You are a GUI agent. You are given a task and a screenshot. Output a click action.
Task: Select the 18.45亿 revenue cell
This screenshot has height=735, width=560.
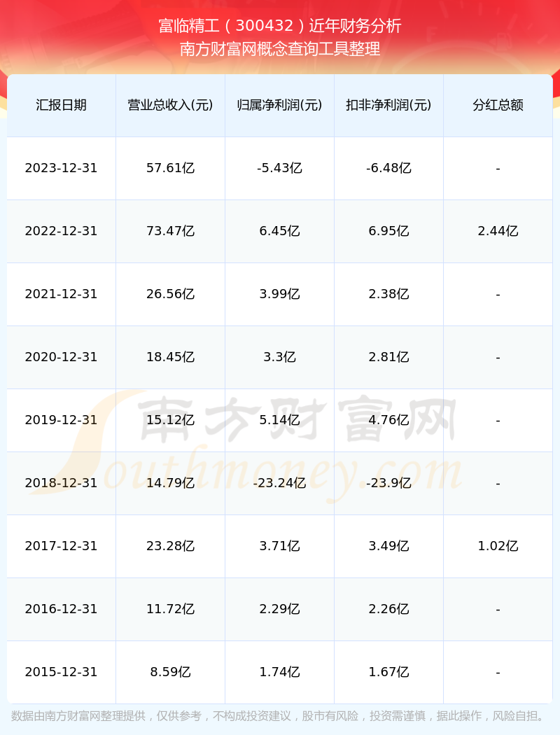tap(171, 357)
